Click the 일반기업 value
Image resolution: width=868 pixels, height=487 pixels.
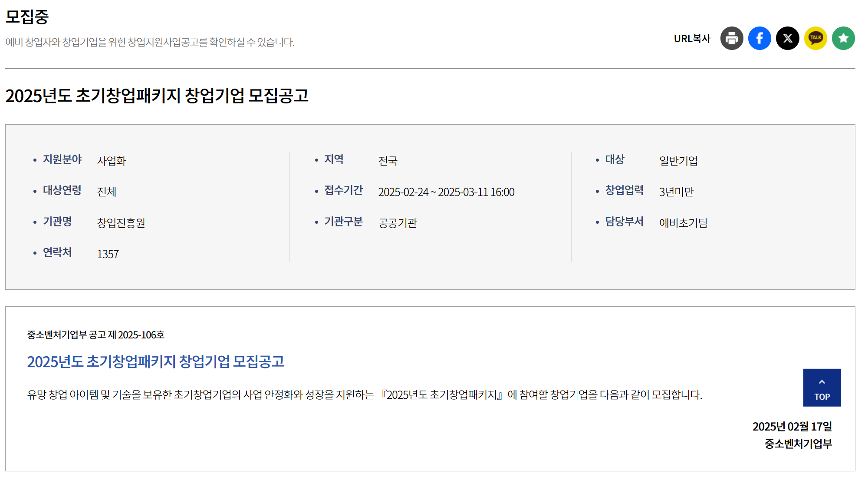tap(678, 161)
